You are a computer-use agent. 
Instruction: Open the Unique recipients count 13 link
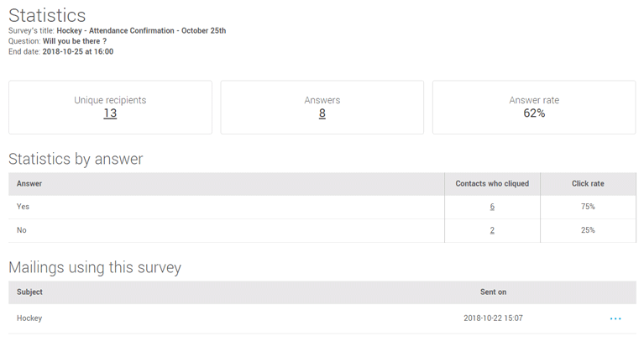coord(110,113)
